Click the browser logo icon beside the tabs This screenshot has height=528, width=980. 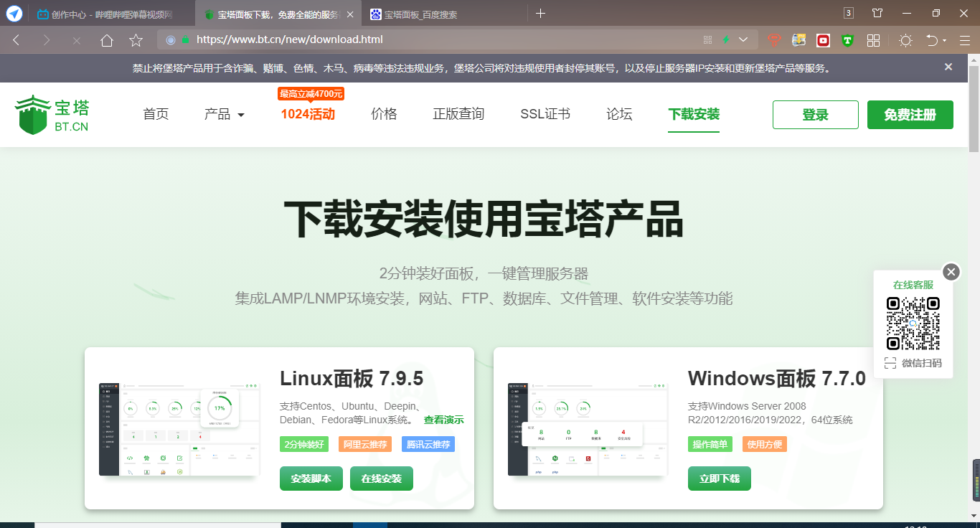coord(14,14)
